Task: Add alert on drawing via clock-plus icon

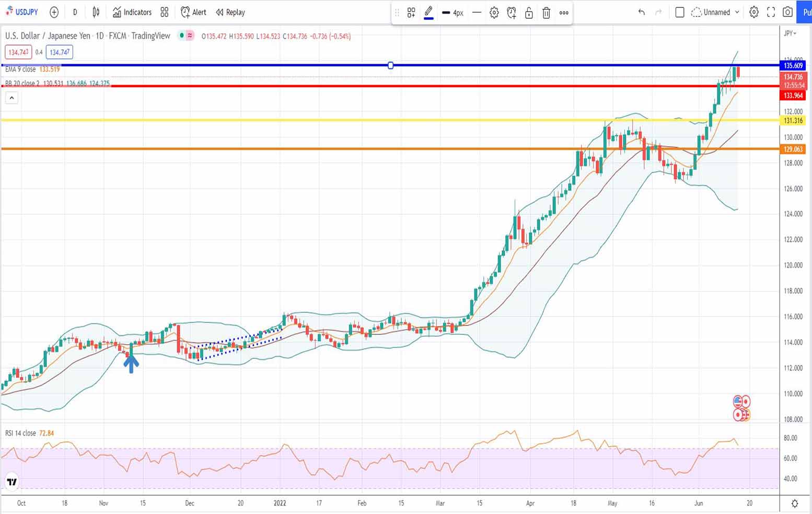Action: [512, 13]
